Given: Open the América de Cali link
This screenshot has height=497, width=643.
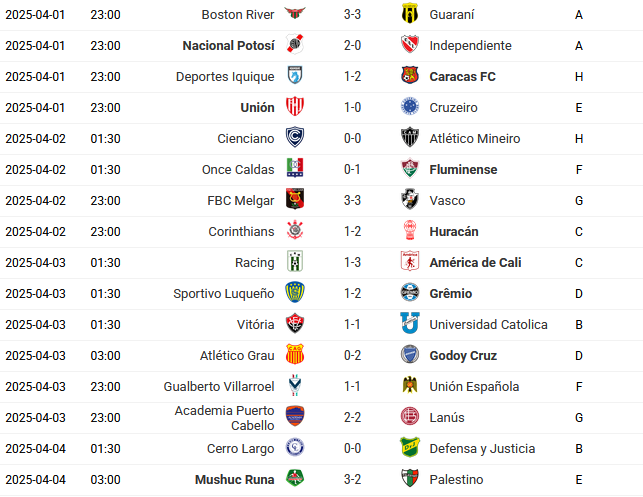Looking at the screenshot, I should click(x=475, y=263).
